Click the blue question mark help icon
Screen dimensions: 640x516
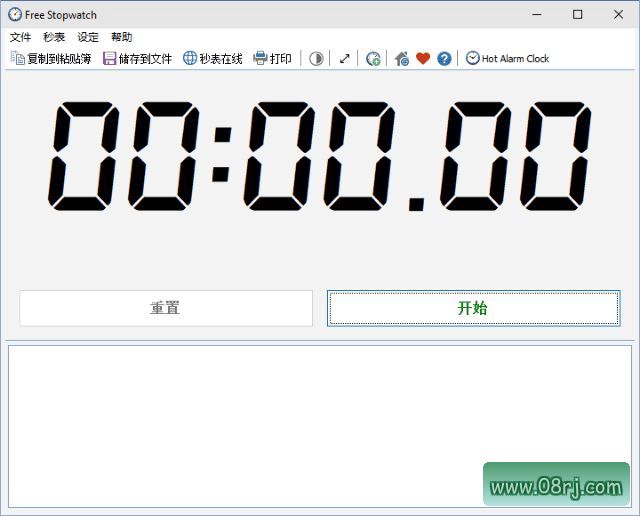pos(444,59)
